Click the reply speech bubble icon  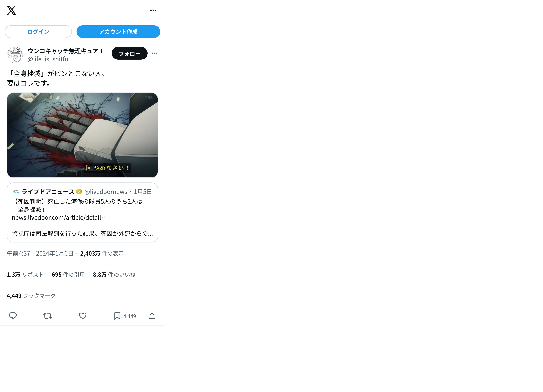click(13, 316)
